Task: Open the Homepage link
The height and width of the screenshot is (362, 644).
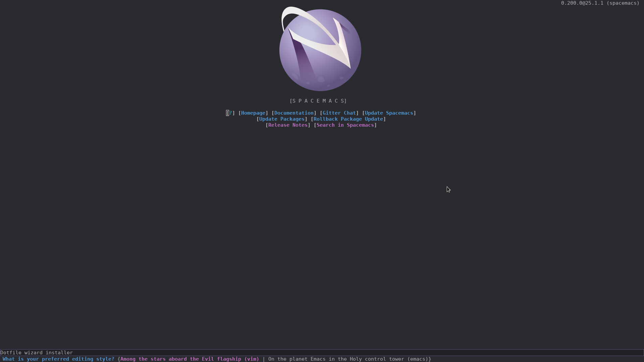Action: click(x=253, y=113)
